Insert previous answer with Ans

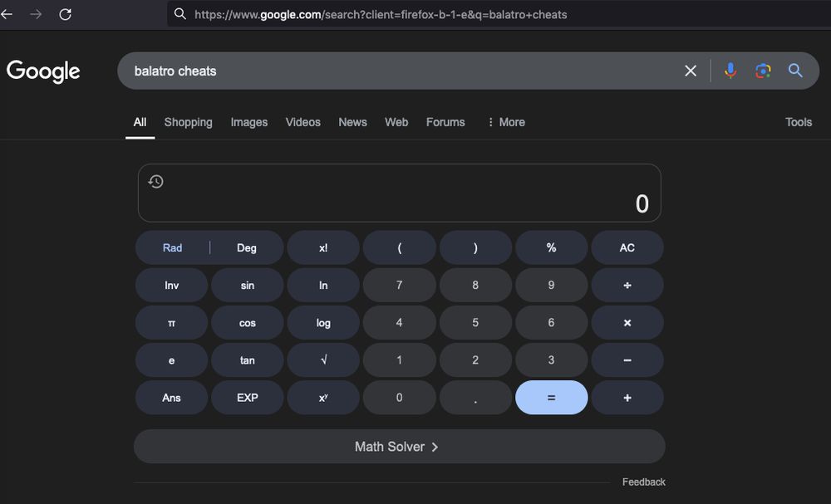[172, 398]
